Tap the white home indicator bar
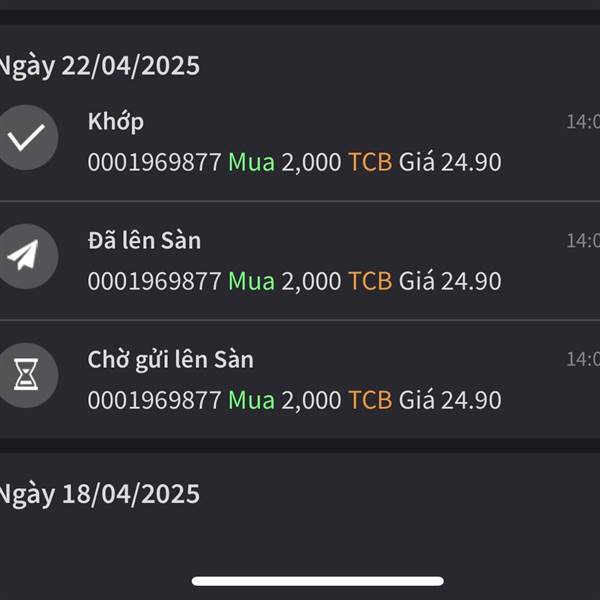600x600 pixels. coord(318,581)
